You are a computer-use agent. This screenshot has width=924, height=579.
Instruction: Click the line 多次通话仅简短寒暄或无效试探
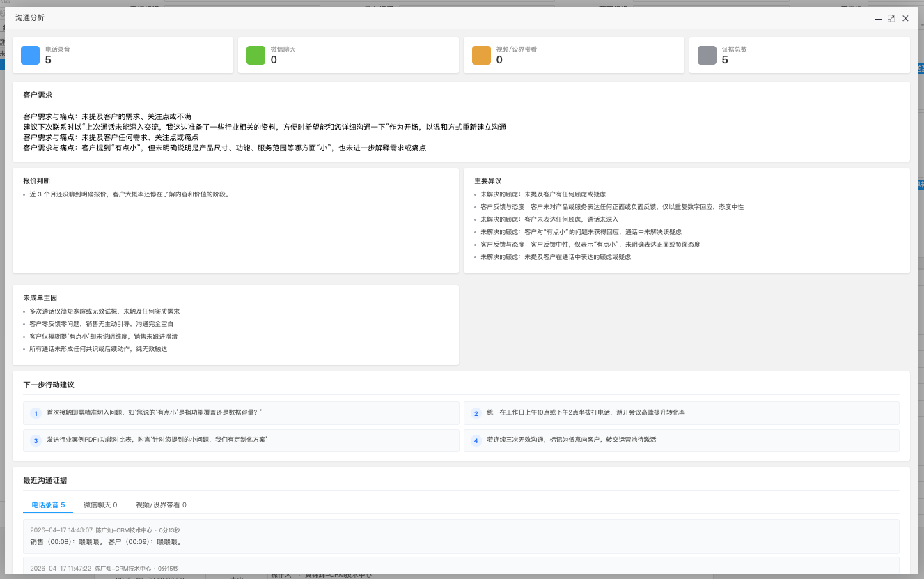pos(104,311)
